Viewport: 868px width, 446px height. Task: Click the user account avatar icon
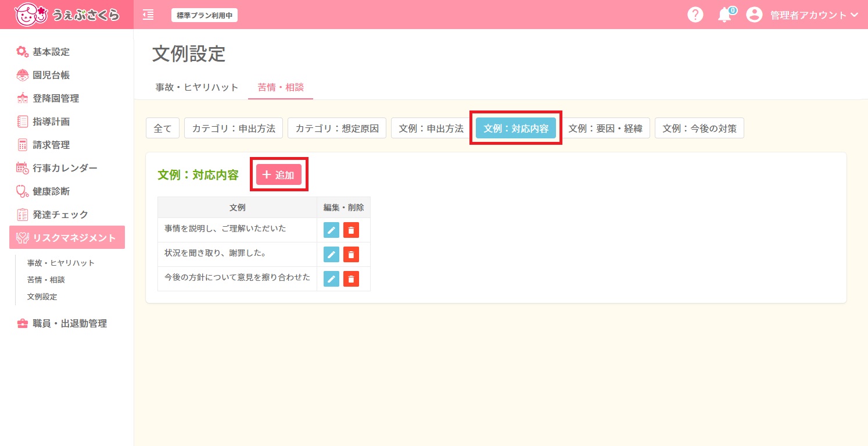tap(754, 15)
